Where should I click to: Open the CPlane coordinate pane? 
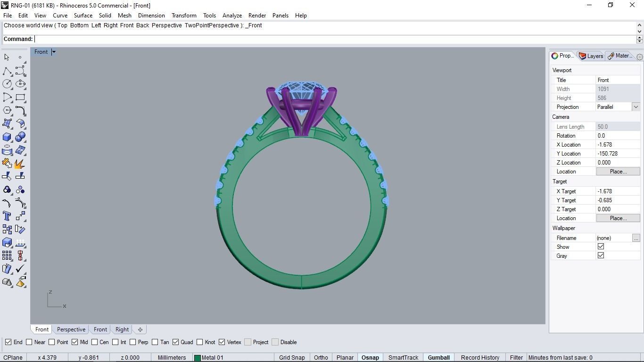click(13, 357)
